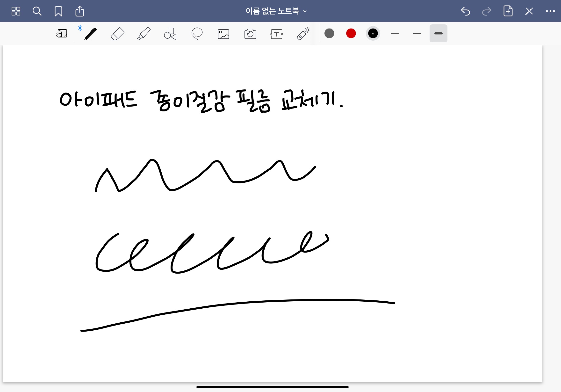561x392 pixels.
Task: Bookmark the current page
Action: tap(58, 11)
